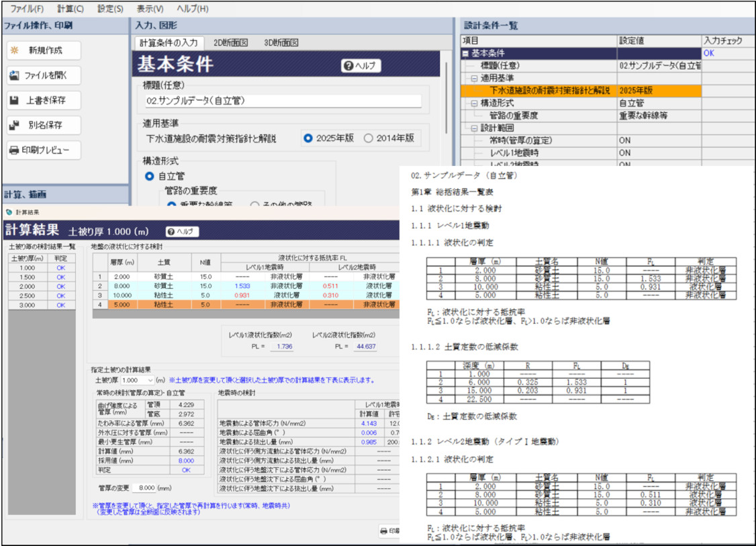
Task: Click the 標題(任意) text field
Action: point(282,101)
